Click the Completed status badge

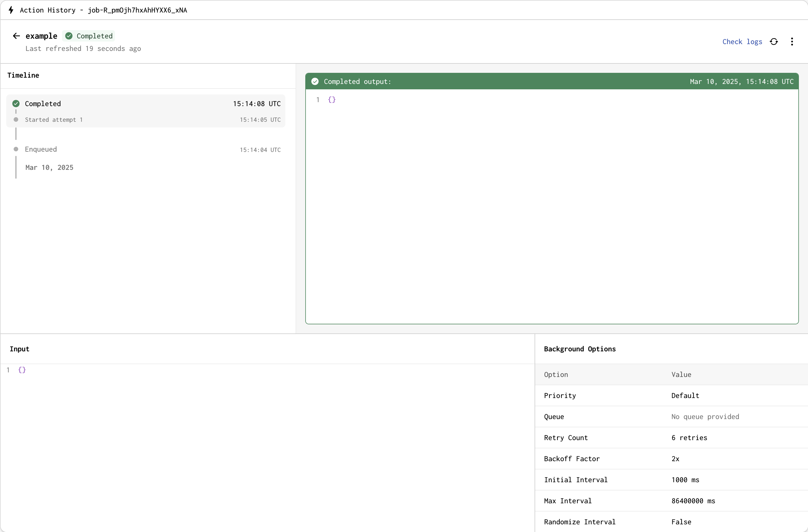(88, 36)
